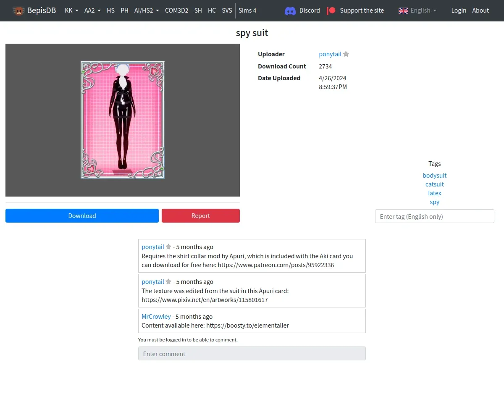Viewport: 504px width, 420px height.
Task: Click the Download Count label
Action: click(x=282, y=66)
